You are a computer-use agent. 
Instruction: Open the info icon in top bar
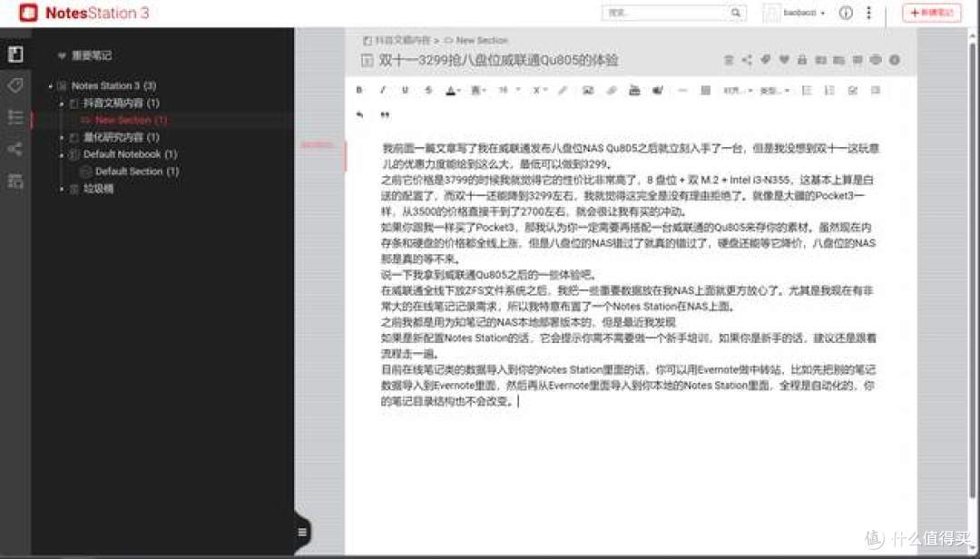(x=846, y=13)
